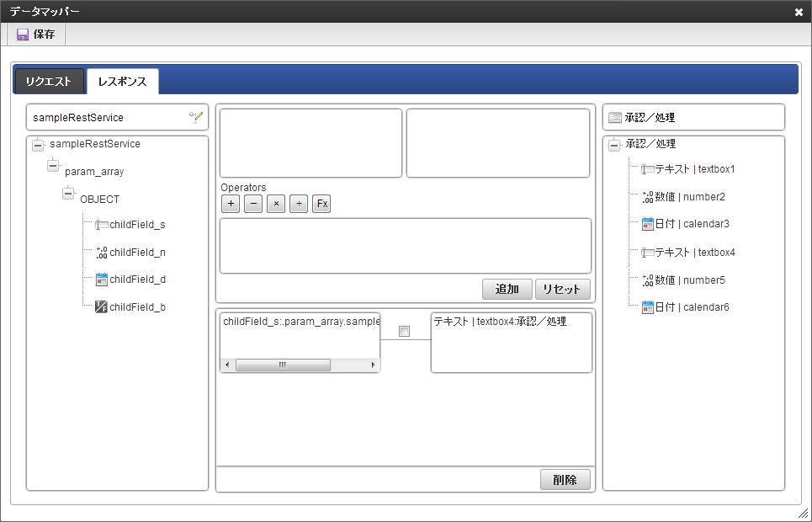Collapse the sampleRestService root node
This screenshot has width=812, height=522.
(x=38, y=145)
